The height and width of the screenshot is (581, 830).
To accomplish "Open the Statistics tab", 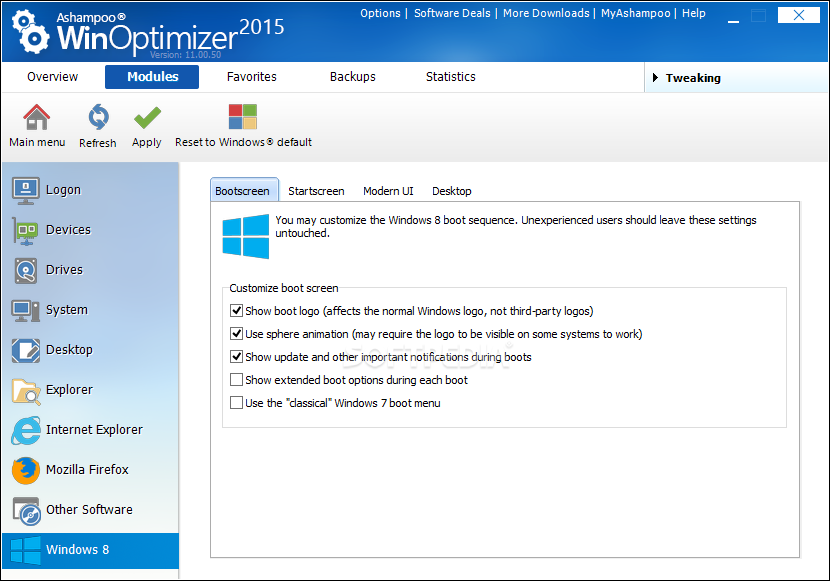I will coord(450,77).
